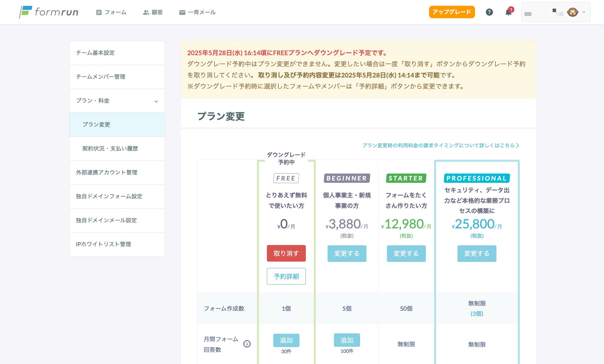Click the orange アップグレード button
Image resolution: width=604 pixels, height=364 pixels.
pyautogui.click(x=452, y=12)
